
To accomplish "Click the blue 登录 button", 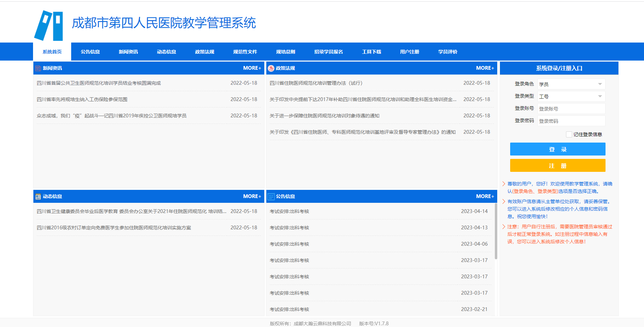I will coord(557,149).
